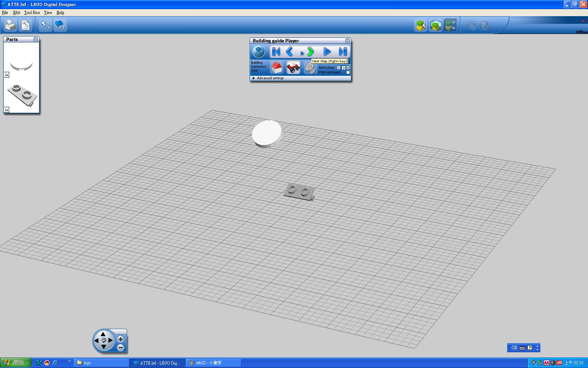Viewport: 588px width, 368px height.
Task: Select the 1x2 plate thumbnail in Parts
Action: (x=22, y=95)
